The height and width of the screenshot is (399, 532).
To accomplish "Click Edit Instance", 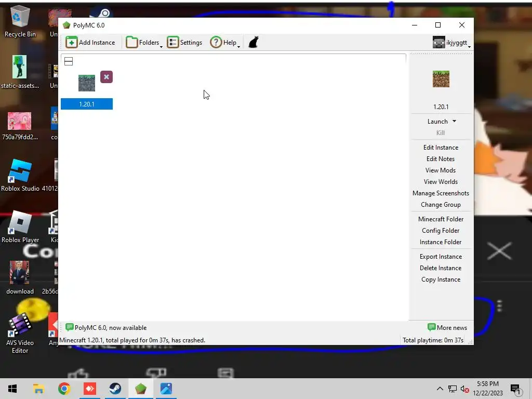I will click(x=441, y=147).
